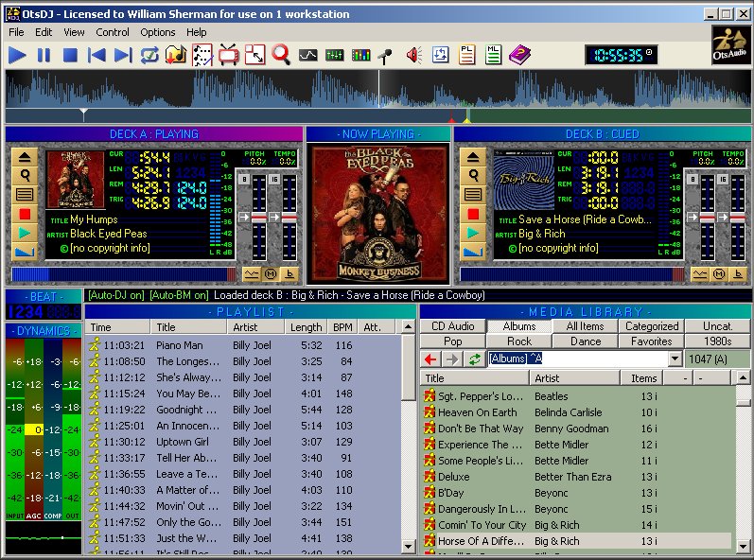Open the PL playlist icon in toolbar
The image size is (754, 560).
pos(466,55)
